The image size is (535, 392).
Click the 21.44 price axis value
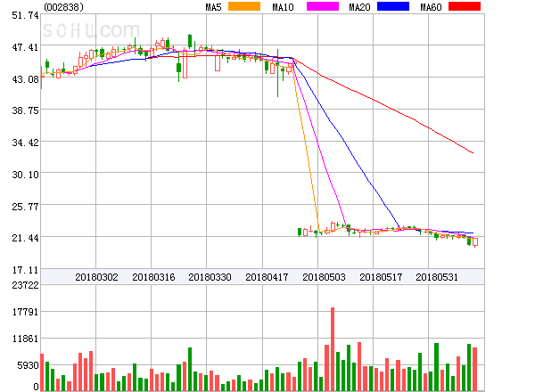(x=25, y=238)
